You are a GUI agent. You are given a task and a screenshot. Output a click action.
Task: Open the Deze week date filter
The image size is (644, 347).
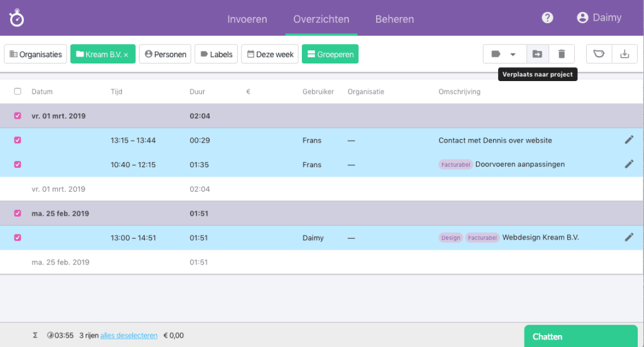coord(270,54)
